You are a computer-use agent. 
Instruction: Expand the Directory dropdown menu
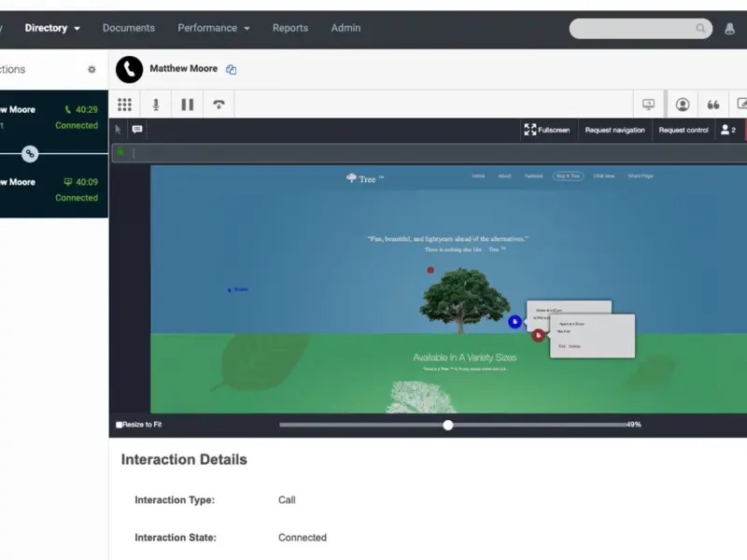click(52, 28)
